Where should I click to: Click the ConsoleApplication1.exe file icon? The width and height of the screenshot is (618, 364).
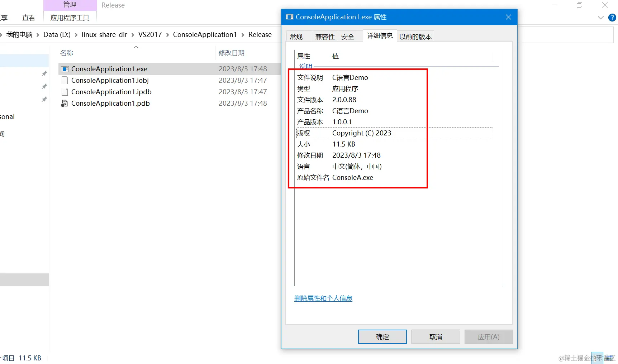pos(65,69)
